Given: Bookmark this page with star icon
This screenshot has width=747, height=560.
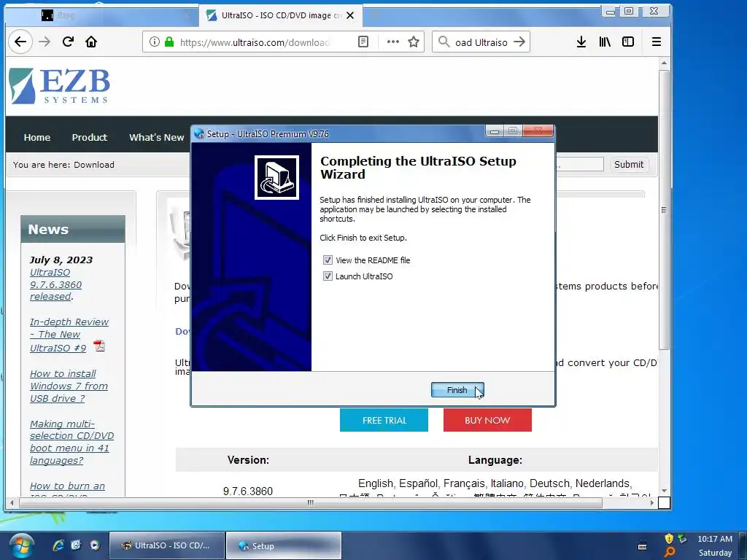Looking at the screenshot, I should click(414, 42).
